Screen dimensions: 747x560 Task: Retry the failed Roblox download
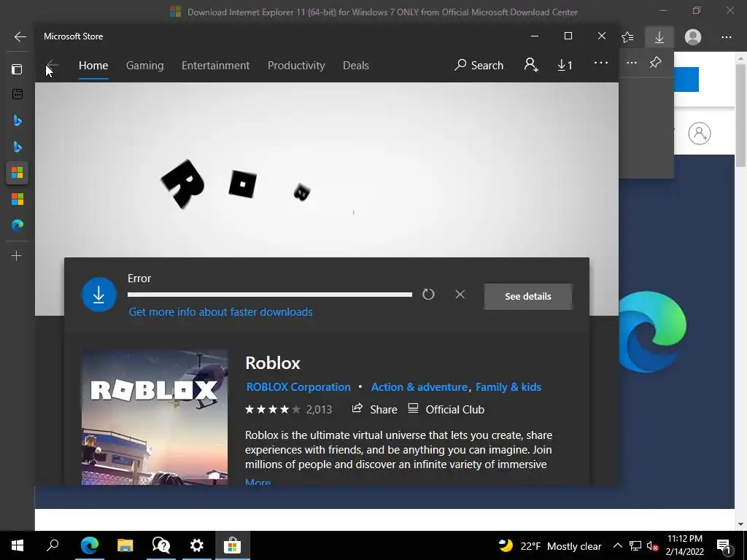pos(428,295)
